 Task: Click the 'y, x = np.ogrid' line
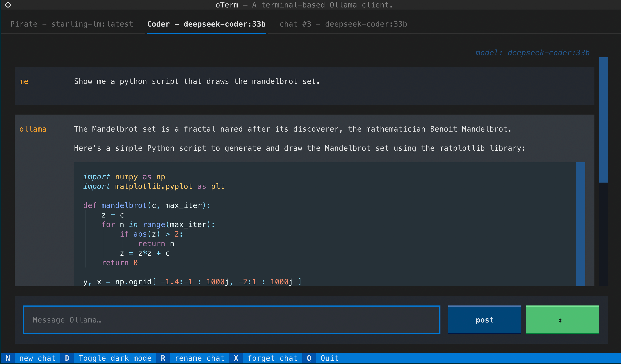[x=193, y=282]
